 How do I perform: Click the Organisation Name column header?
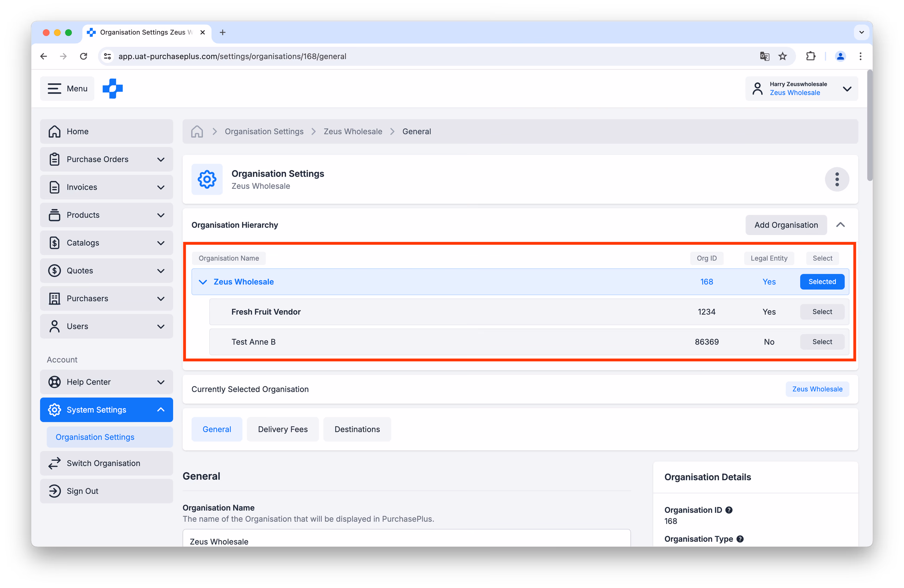(x=228, y=258)
